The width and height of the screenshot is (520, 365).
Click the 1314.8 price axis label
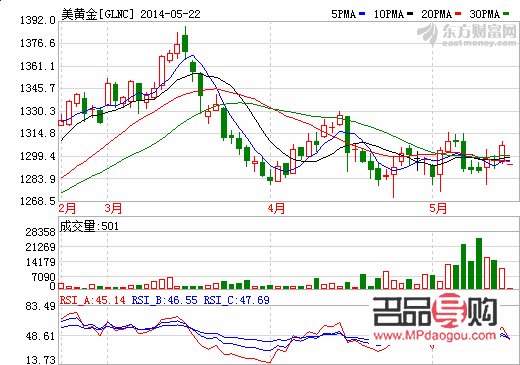[x=38, y=134]
